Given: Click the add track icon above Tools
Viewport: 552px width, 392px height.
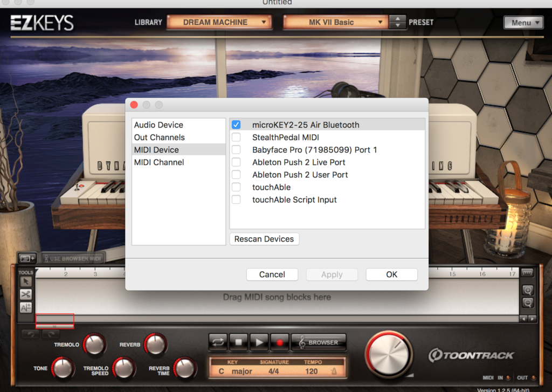Looking at the screenshot, I should [x=28, y=258].
